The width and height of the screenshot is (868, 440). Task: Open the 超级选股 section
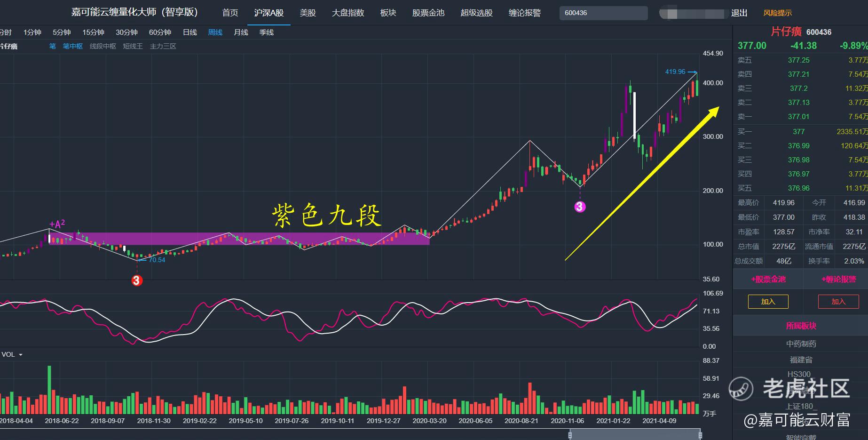[x=477, y=13]
